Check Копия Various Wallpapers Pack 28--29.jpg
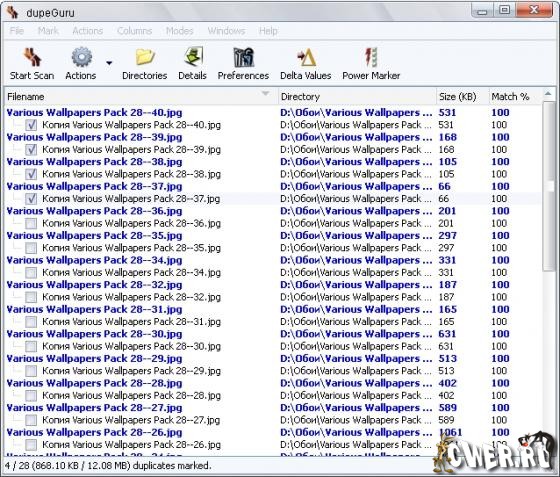The width and height of the screenshot is (560, 477). [31, 371]
